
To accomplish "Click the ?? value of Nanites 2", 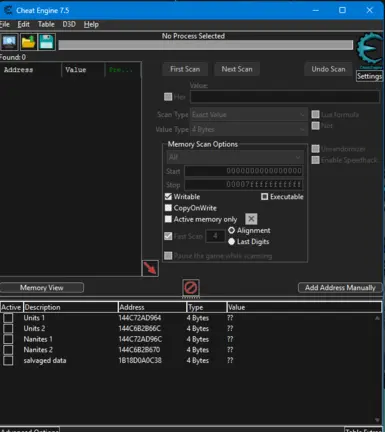I will [230, 350].
